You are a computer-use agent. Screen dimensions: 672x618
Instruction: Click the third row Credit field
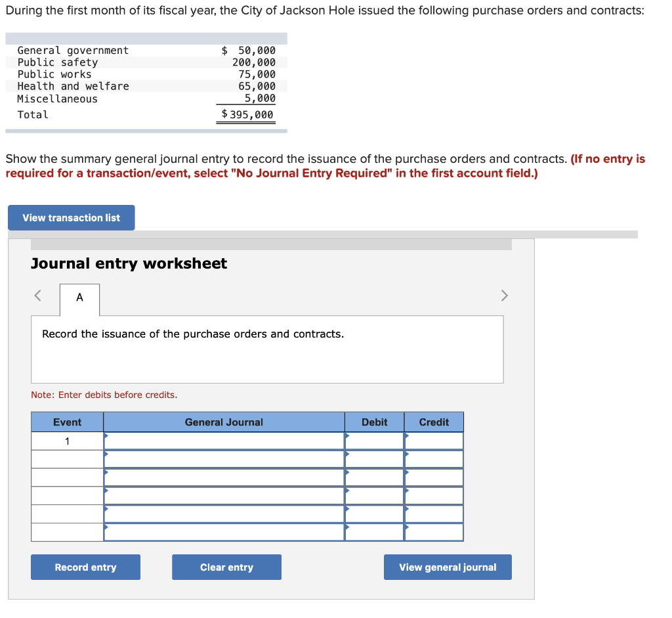coord(434,477)
